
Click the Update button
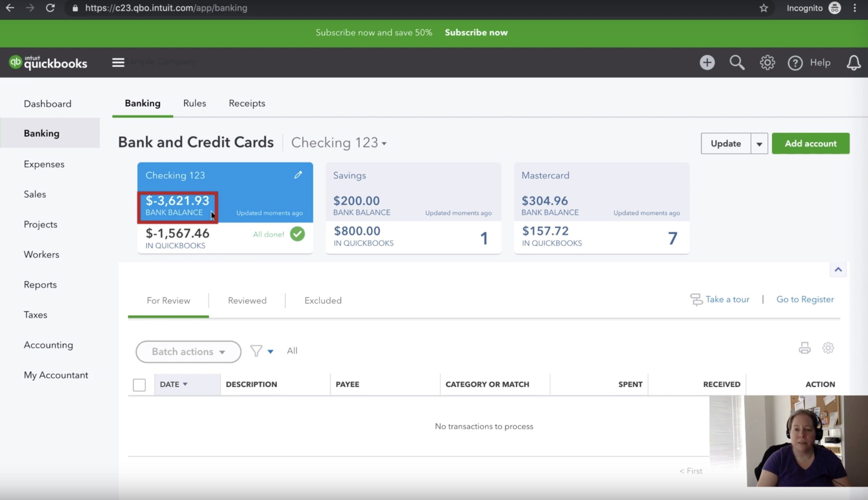726,143
